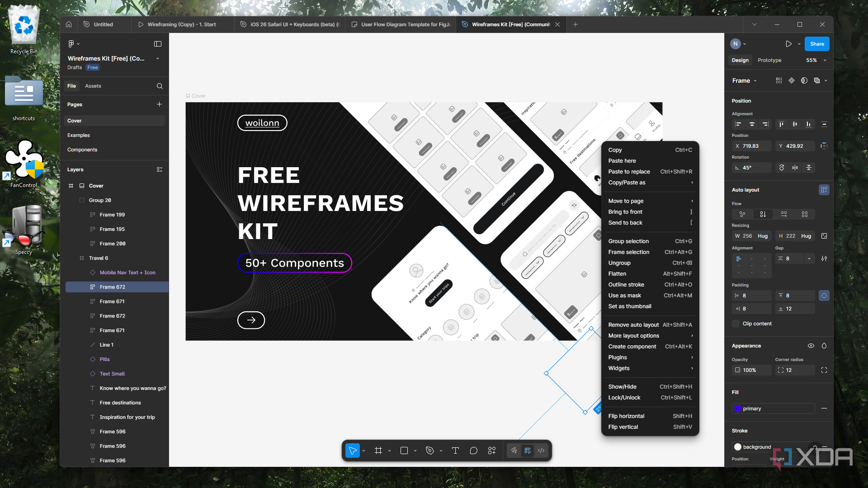868x488 pixels.
Task: Open the Frame type dropdown
Action: point(744,80)
